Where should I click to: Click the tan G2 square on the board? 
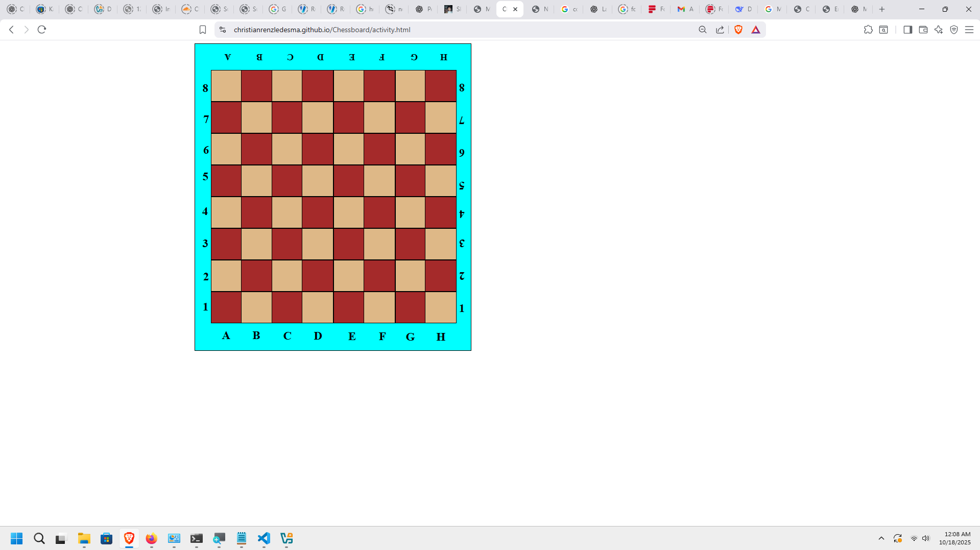point(410,276)
